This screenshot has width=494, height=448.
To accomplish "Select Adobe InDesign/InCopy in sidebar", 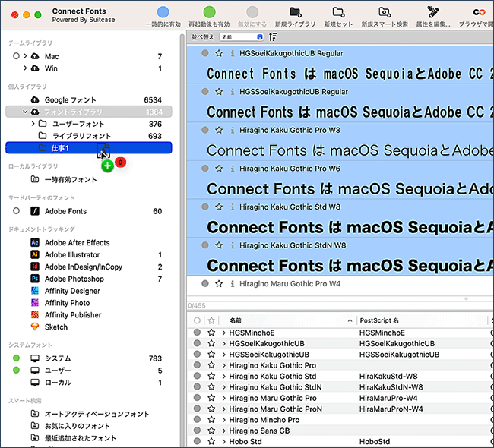I will tap(84, 267).
